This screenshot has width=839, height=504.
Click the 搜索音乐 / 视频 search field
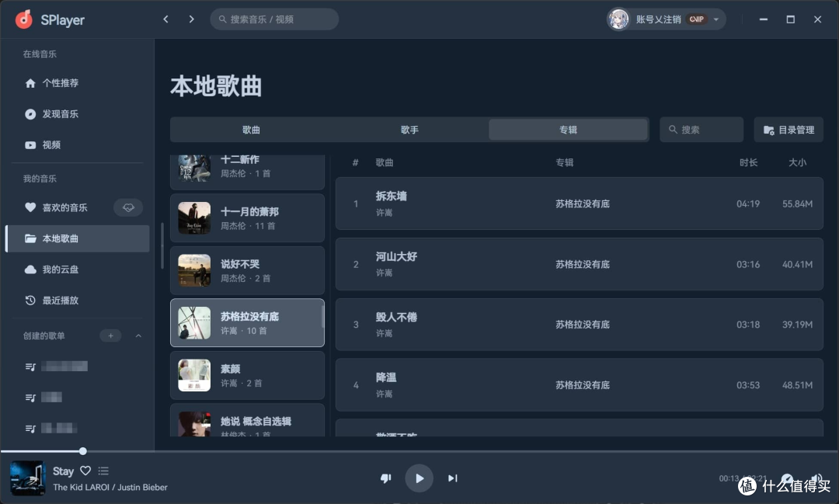274,19
